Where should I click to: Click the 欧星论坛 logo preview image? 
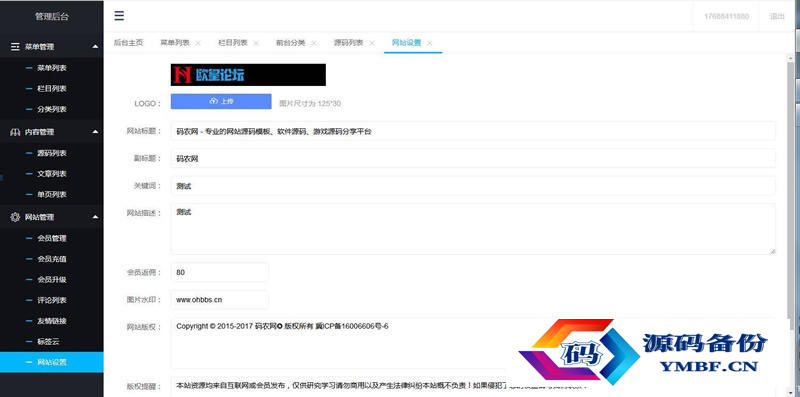pyautogui.click(x=248, y=75)
